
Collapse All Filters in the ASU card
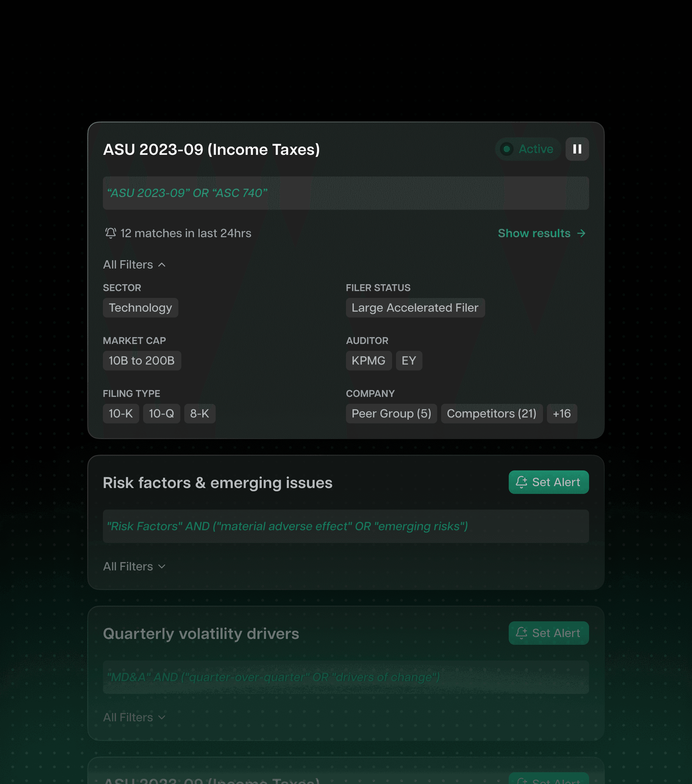(x=134, y=264)
